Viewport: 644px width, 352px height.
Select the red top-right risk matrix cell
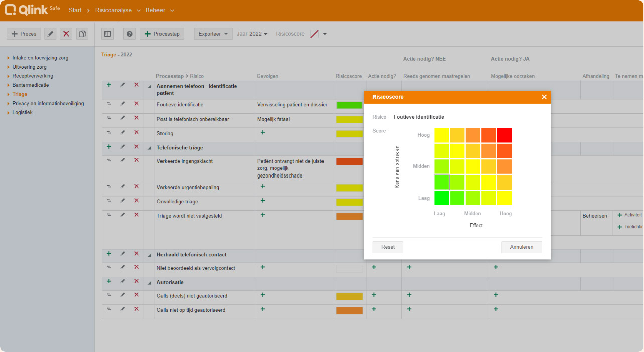[504, 135]
